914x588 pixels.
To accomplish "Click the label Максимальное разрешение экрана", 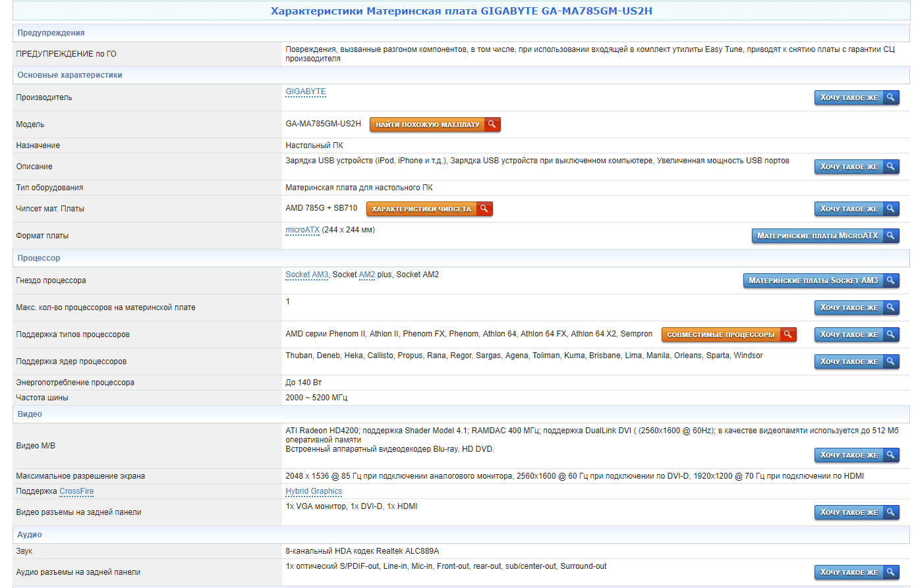I will tap(80, 476).
